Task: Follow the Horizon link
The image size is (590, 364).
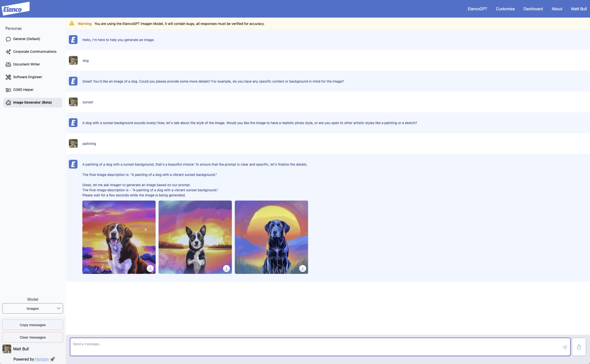Action: coord(42,359)
